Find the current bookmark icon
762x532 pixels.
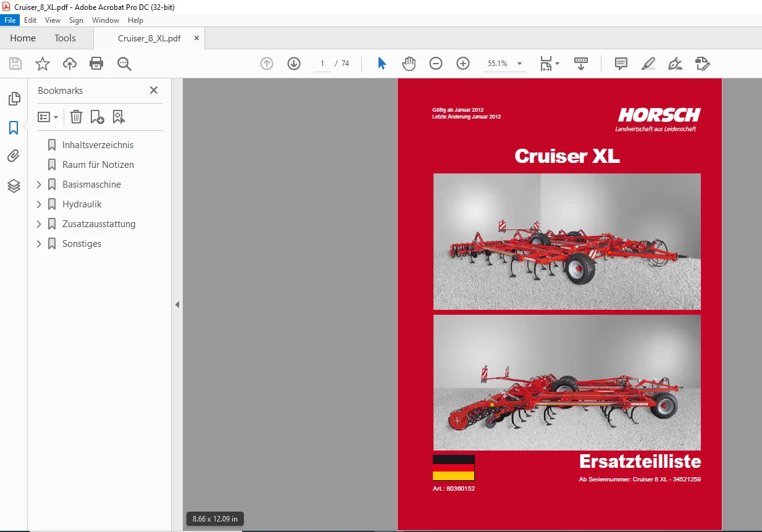coord(119,117)
